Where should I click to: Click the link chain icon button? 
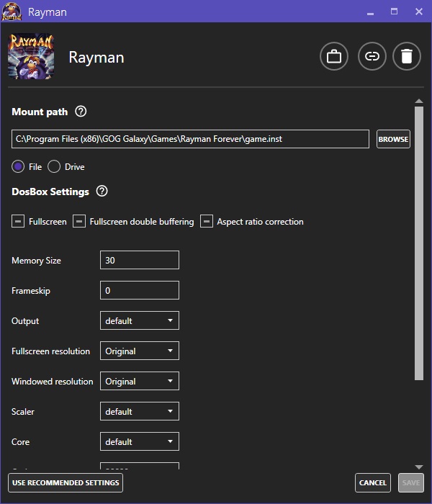372,57
